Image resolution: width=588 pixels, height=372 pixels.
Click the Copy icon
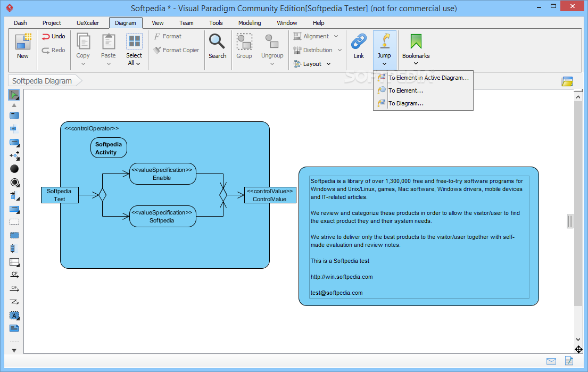(x=83, y=42)
